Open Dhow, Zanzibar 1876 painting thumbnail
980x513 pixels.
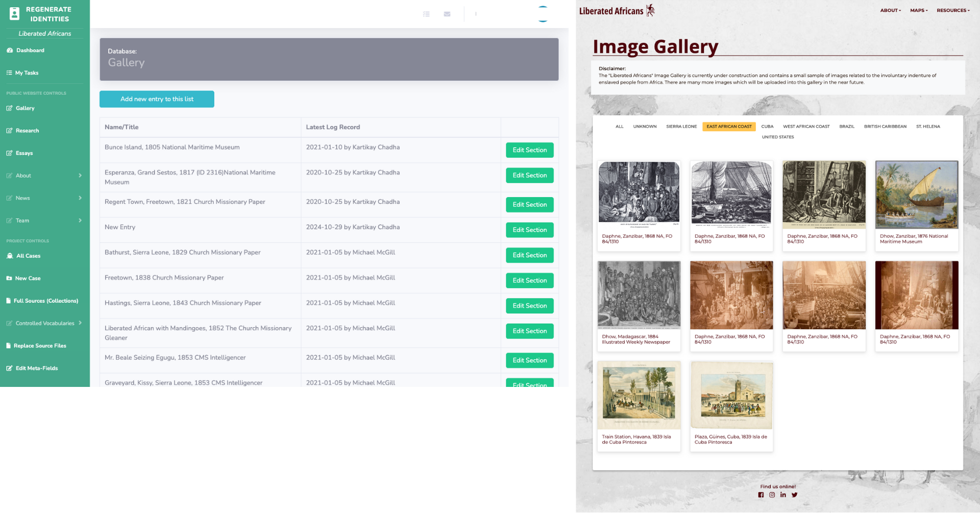pos(916,195)
